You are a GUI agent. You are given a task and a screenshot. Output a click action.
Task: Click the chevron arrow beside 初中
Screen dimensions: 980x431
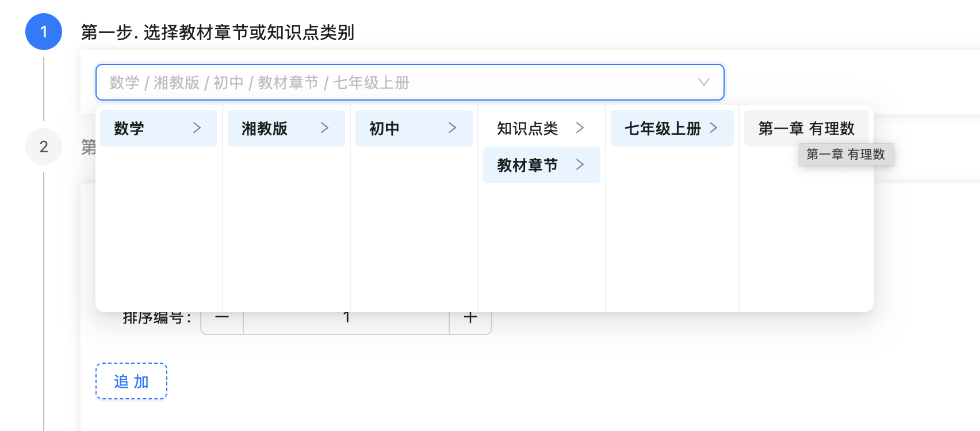click(x=452, y=128)
